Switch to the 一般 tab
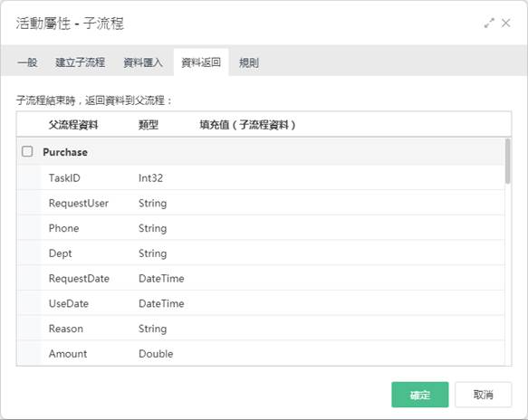 point(27,62)
